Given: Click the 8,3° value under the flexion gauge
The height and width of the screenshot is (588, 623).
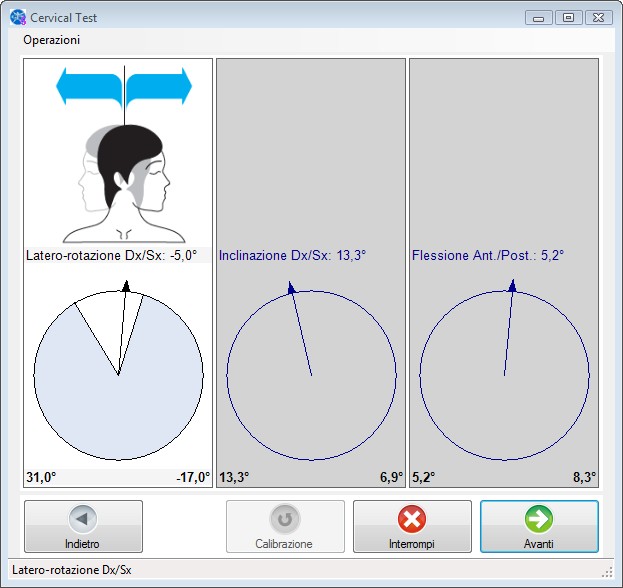Looking at the screenshot, I should point(584,477).
